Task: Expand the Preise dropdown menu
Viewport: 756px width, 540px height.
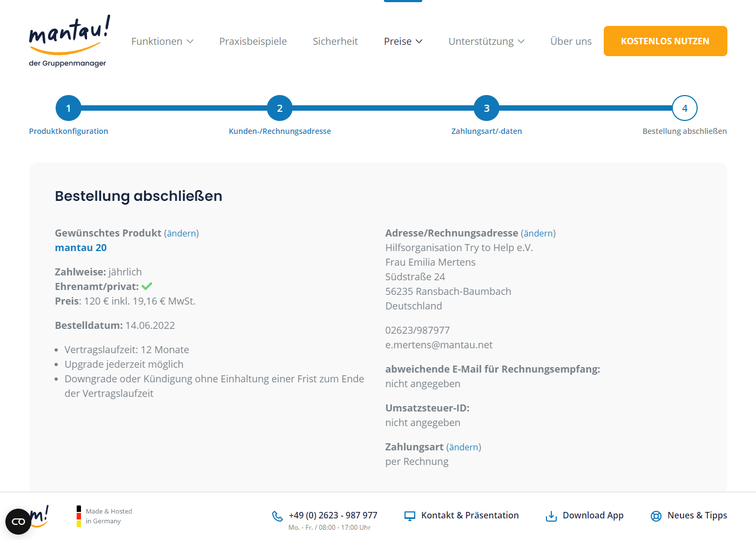Action: pos(403,41)
